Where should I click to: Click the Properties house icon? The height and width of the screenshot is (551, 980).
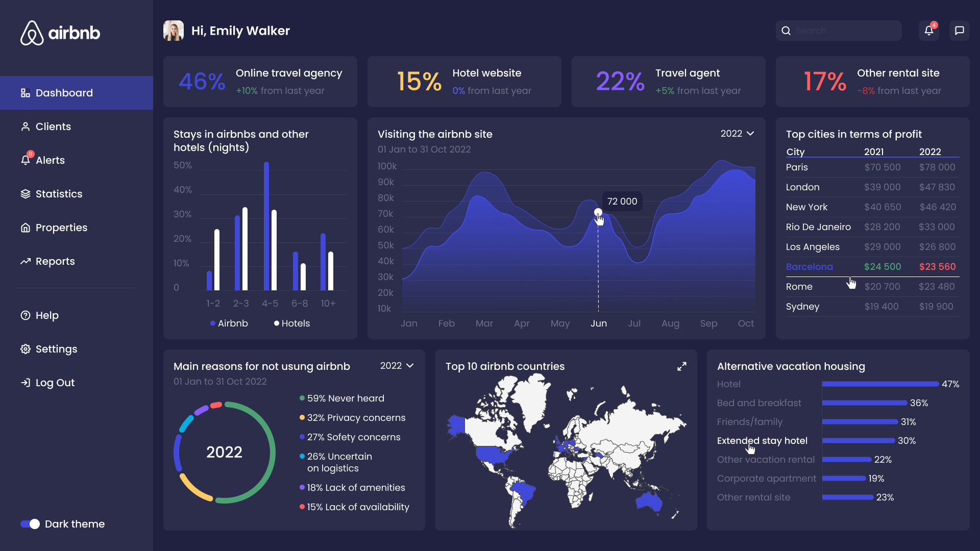coord(25,228)
